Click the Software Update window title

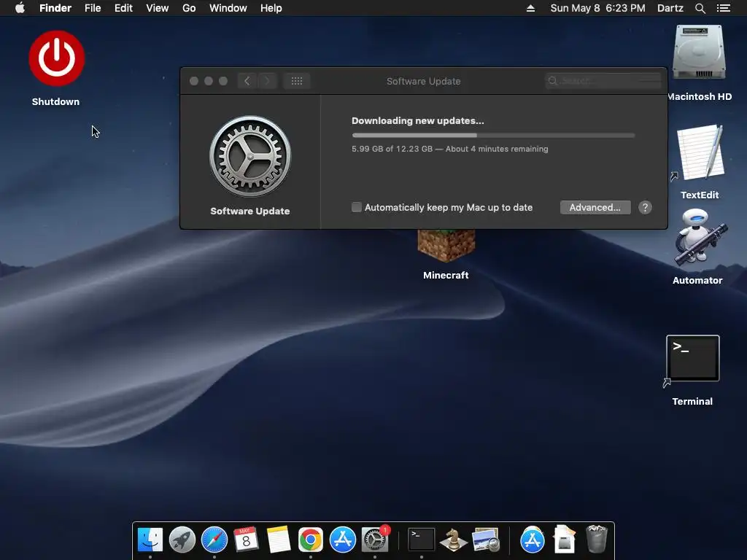424,81
